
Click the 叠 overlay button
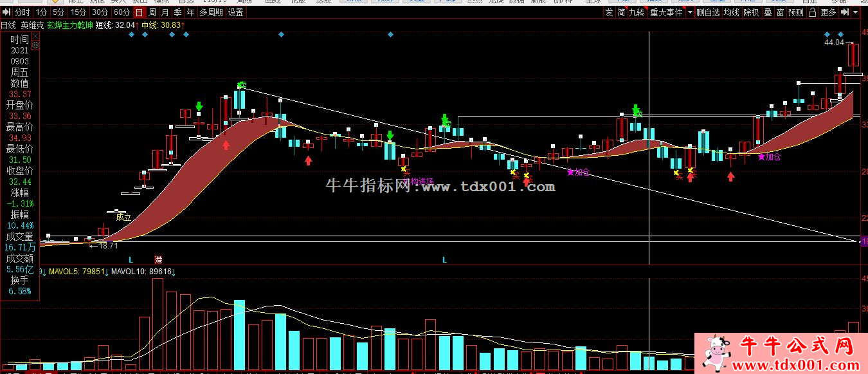[768, 12]
